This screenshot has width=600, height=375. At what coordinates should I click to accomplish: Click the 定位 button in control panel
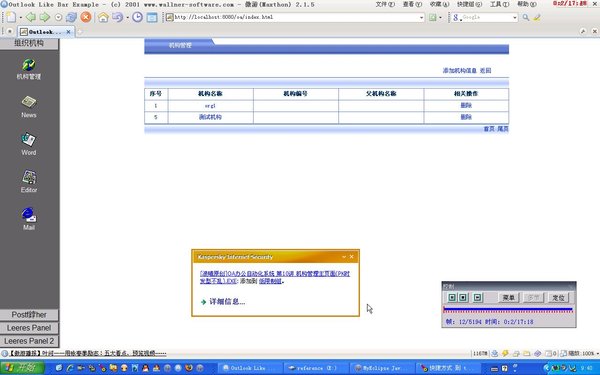pyautogui.click(x=559, y=297)
